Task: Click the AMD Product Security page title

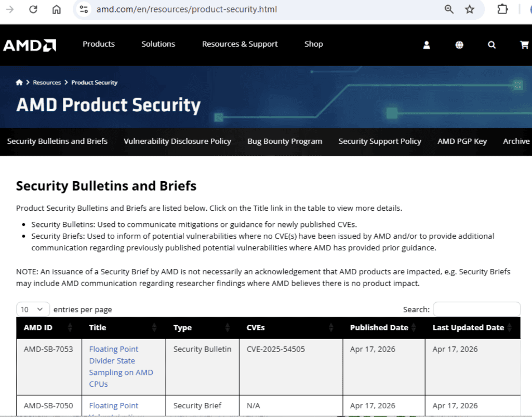Action: click(109, 105)
